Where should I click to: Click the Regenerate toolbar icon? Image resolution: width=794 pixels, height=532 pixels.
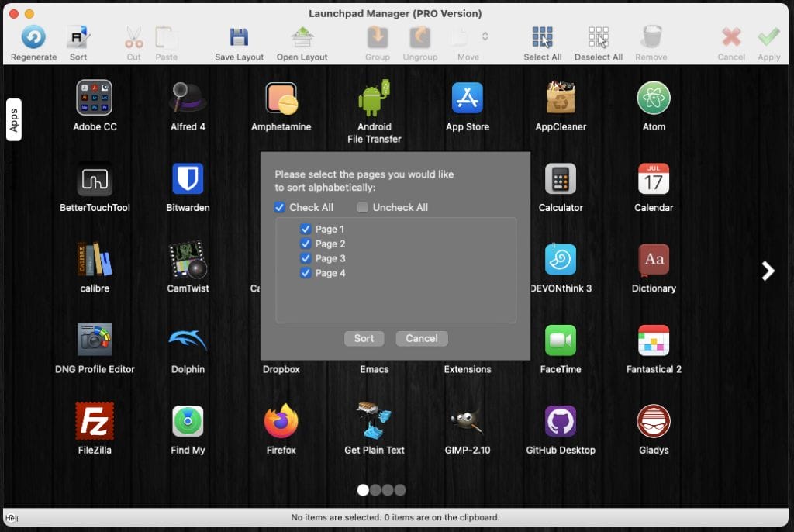click(33, 37)
